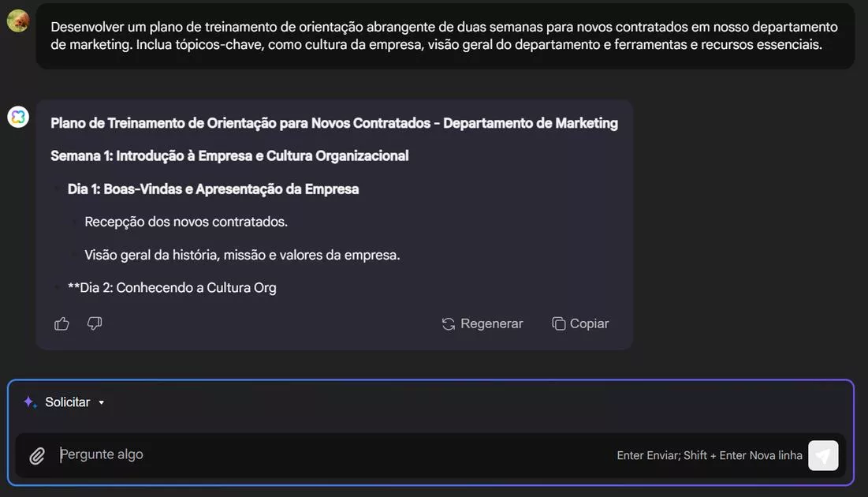Toggle negative feedback on the response
868x497 pixels.
tap(95, 323)
